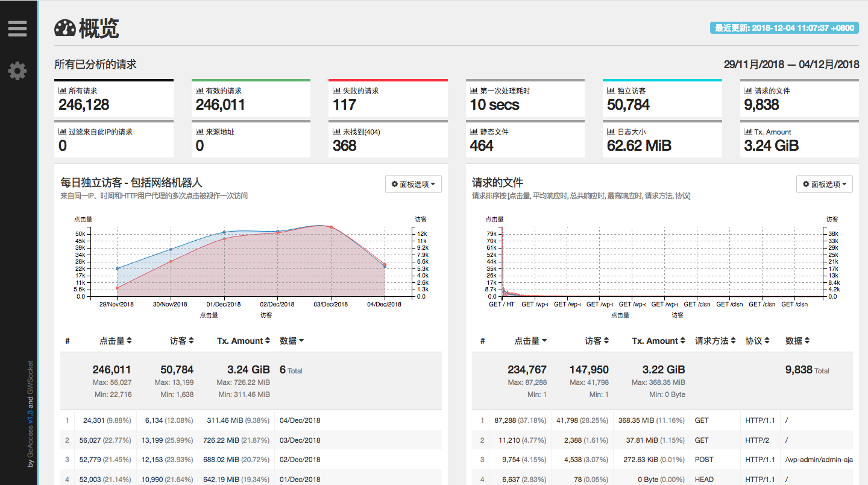Click the 29/Nov/2018 point on visitors chart
The image size is (868, 485).
(x=117, y=288)
